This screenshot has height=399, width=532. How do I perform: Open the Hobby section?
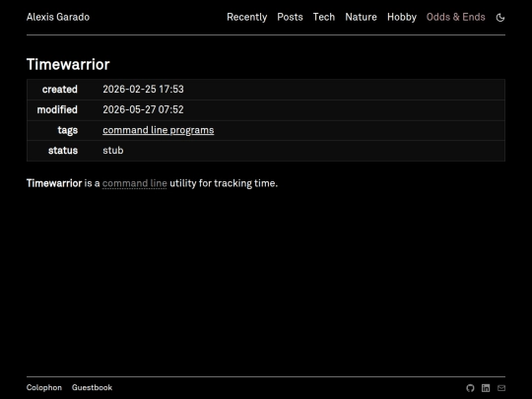click(x=402, y=17)
